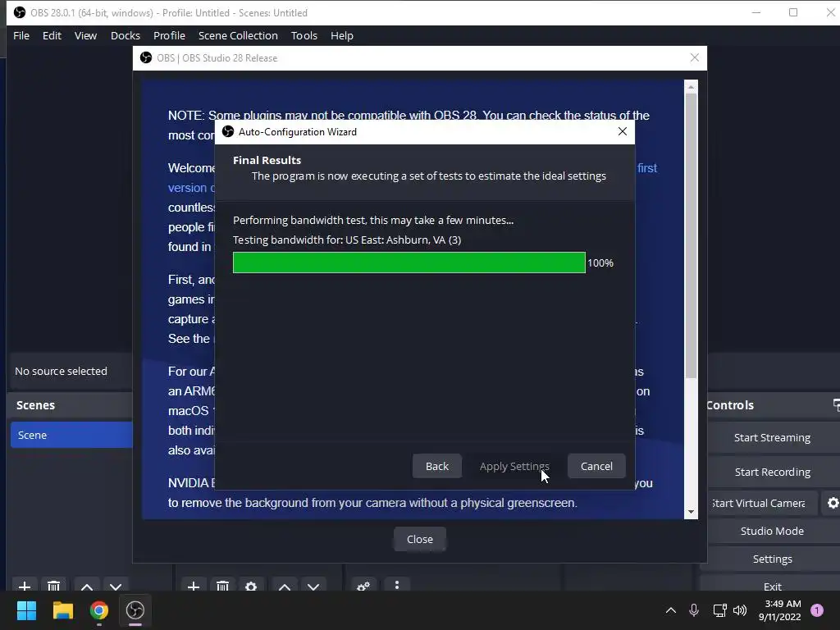Toggle Studio Mode

click(x=772, y=531)
